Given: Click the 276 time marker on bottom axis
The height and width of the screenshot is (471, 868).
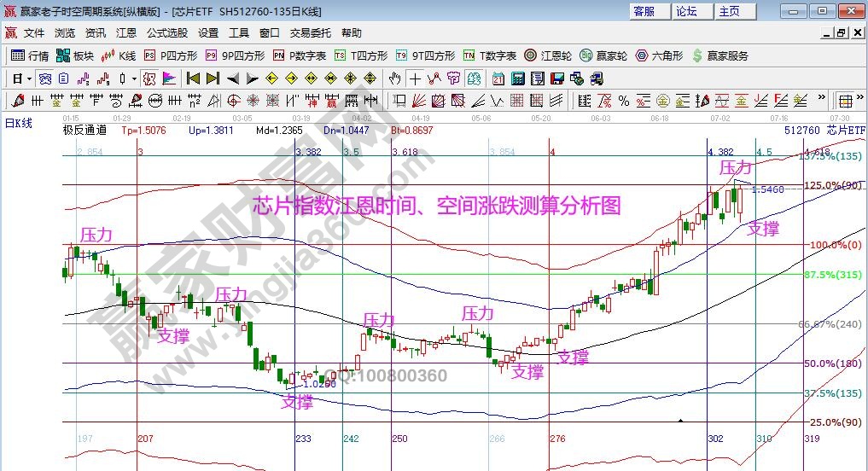Looking at the screenshot, I should (557, 438).
